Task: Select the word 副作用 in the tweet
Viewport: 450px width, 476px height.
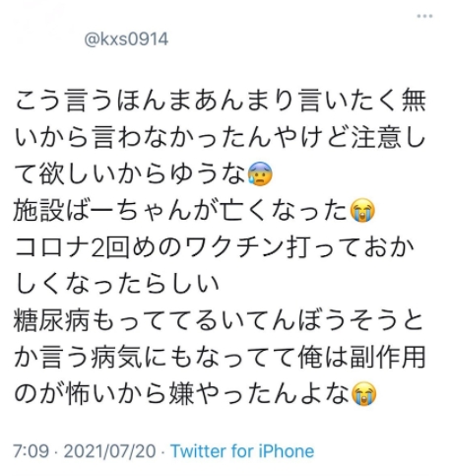Action: (388, 358)
